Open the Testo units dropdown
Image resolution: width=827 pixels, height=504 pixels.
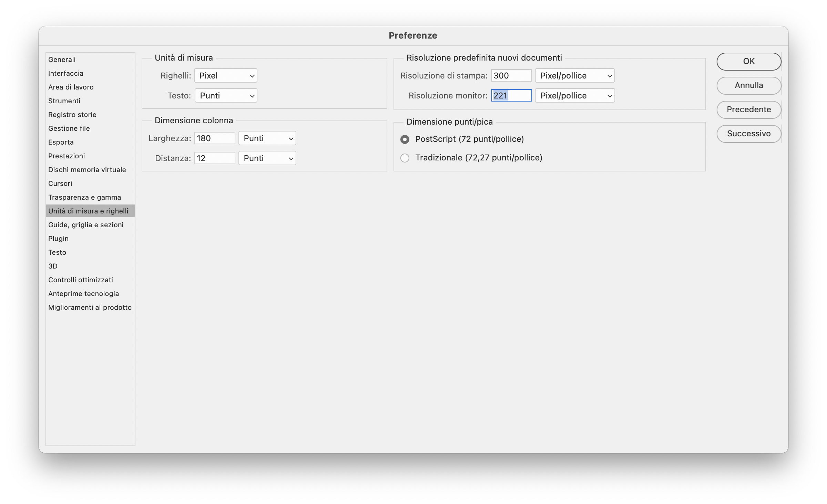[x=226, y=96]
